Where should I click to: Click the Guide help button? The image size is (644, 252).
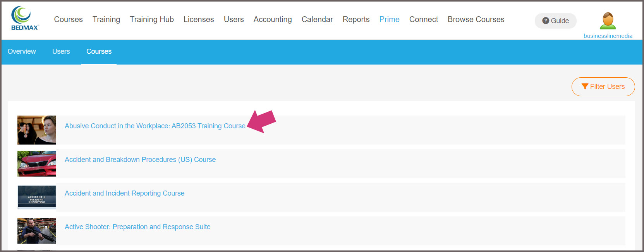point(556,21)
